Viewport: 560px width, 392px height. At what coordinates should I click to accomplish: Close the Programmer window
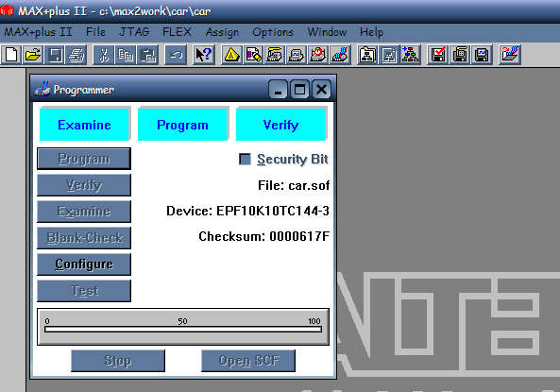[x=321, y=90]
